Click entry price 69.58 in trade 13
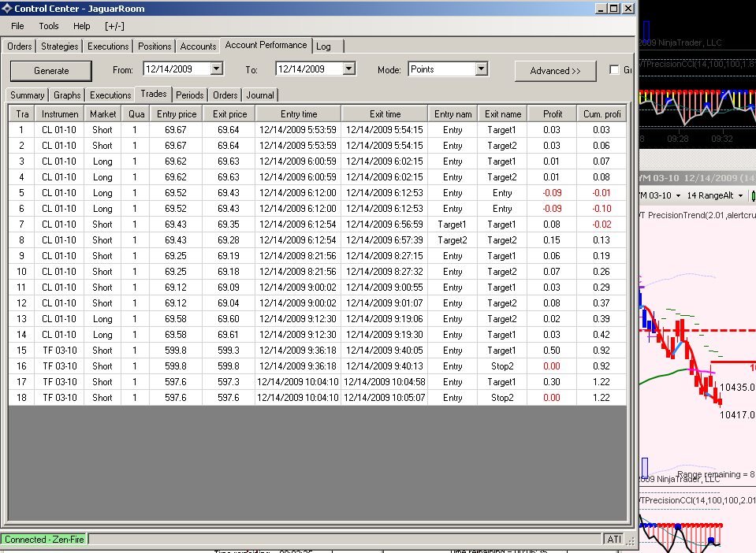The width and height of the screenshot is (756, 553). coord(176,319)
